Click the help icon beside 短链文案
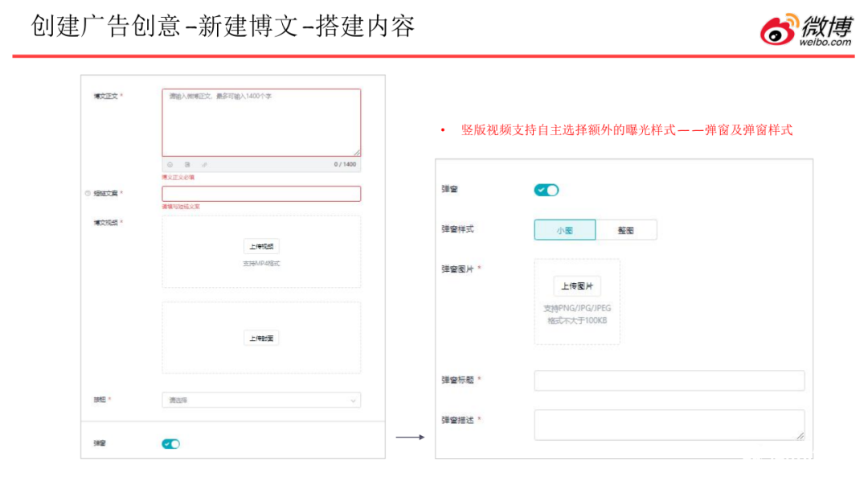868x489 pixels. [x=88, y=194]
